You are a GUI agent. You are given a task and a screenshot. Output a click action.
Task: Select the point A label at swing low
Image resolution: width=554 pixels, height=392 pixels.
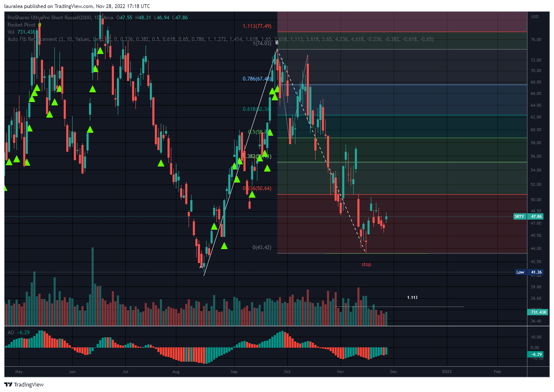pyautogui.click(x=201, y=266)
